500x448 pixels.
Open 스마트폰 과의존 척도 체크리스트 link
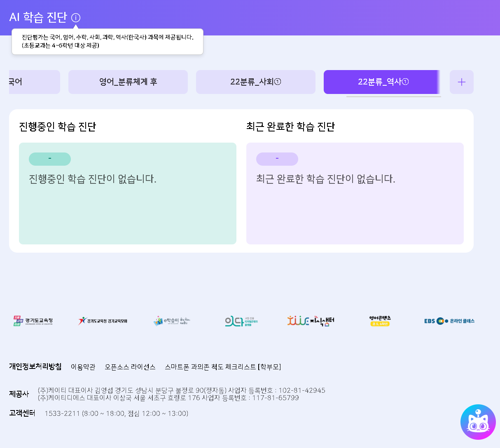tap(223, 367)
